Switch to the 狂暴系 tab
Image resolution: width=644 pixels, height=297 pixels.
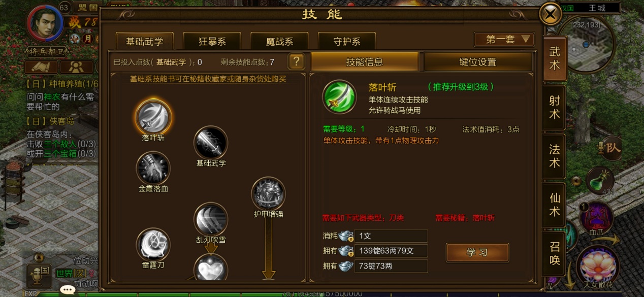pyautogui.click(x=212, y=41)
